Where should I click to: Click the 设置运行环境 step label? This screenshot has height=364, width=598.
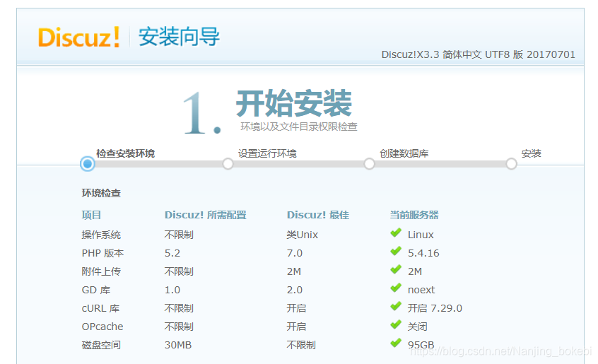[267, 153]
